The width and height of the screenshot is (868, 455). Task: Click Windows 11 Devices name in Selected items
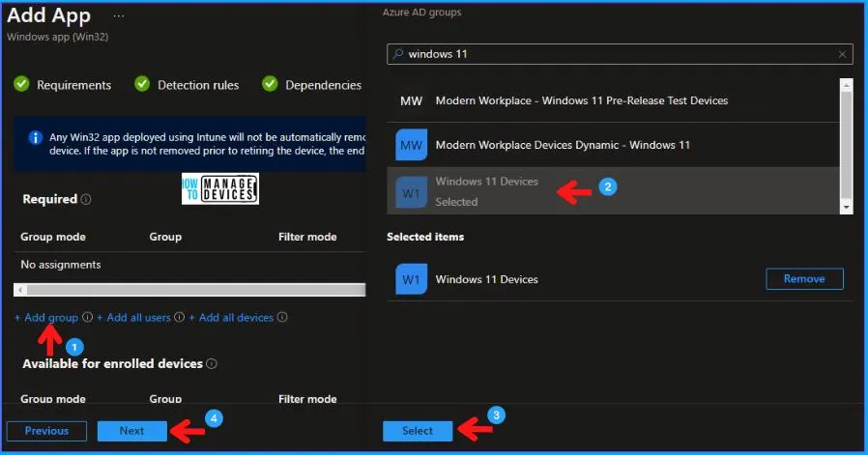486,279
